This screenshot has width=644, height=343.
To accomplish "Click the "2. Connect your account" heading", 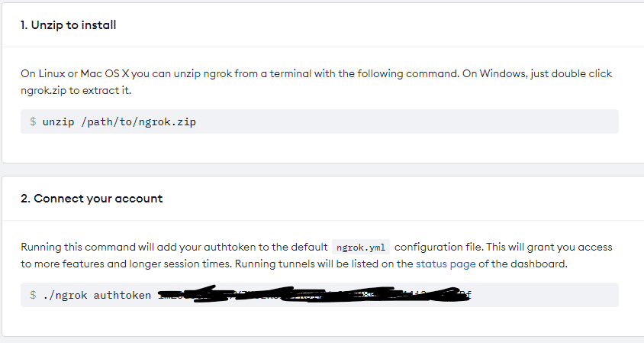I will point(92,199).
